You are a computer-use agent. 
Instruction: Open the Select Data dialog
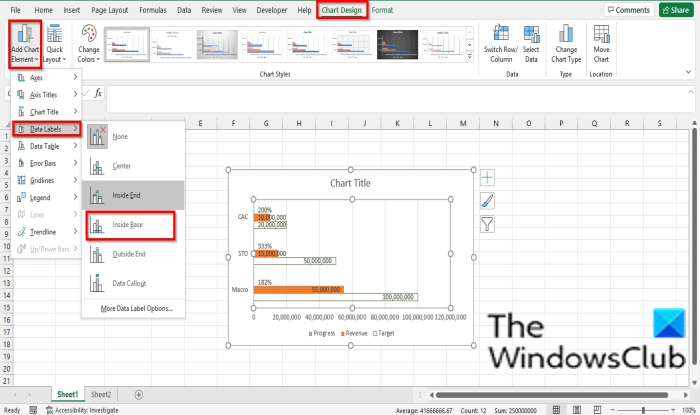pos(531,44)
